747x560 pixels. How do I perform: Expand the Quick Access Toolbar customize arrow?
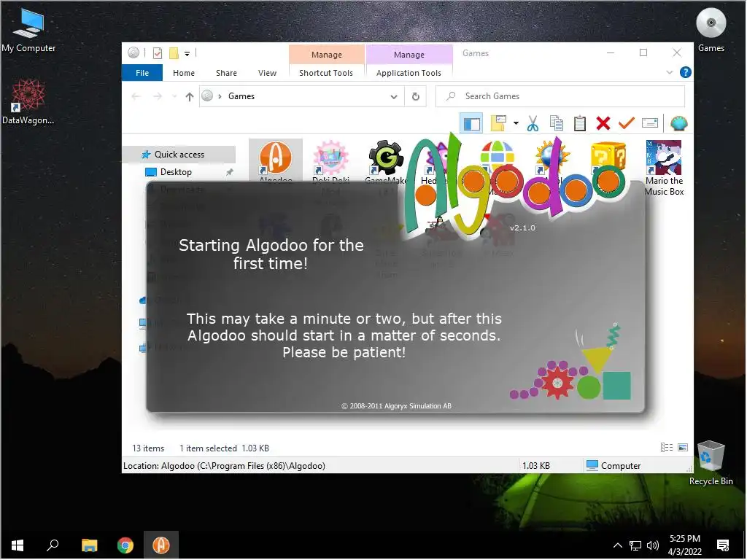pos(187,54)
